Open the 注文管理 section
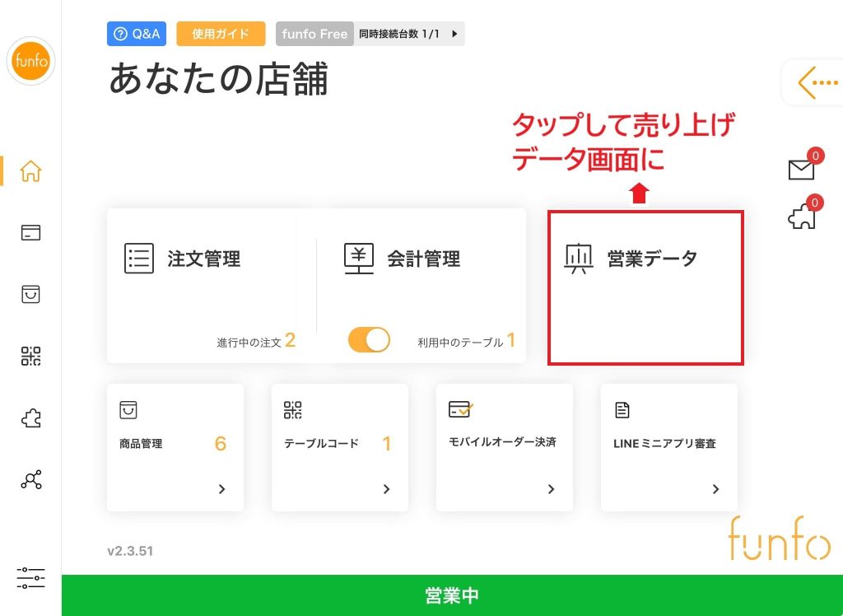This screenshot has width=843, height=616. point(204,259)
